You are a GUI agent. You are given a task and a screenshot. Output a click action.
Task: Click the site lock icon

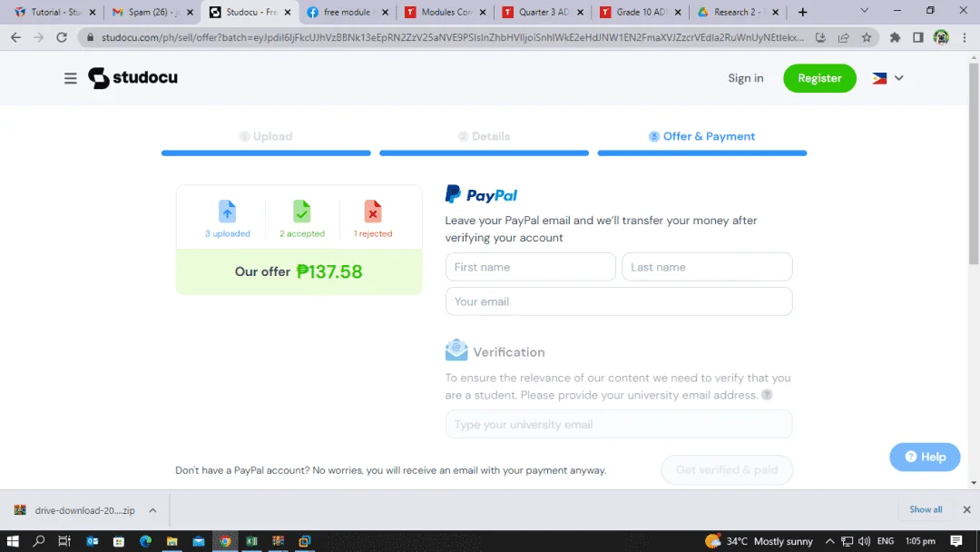[90, 37]
